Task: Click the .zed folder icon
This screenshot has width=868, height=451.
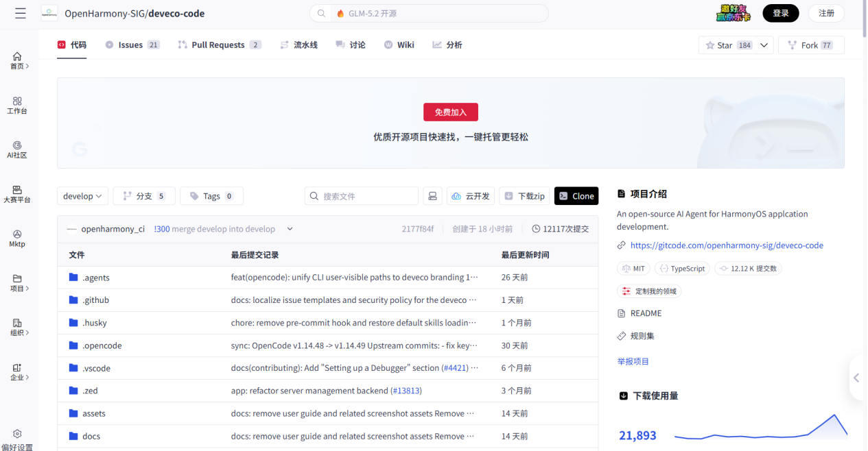Action: [x=73, y=391]
